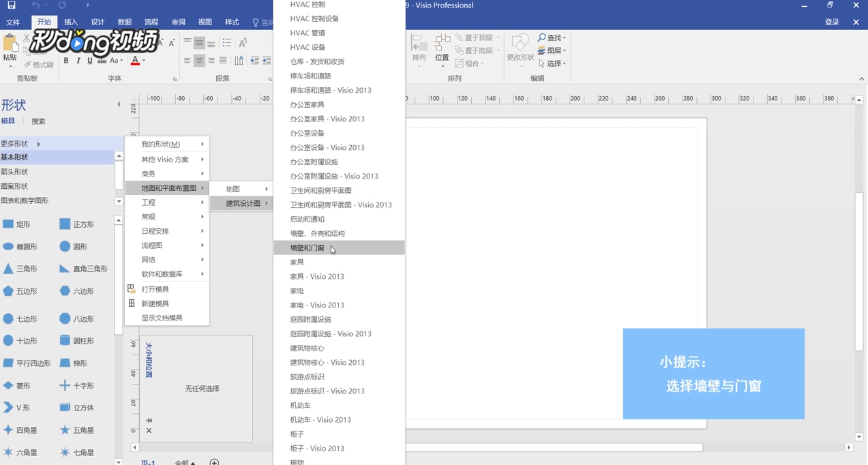
Task: Click the text direction icon
Action: click(x=239, y=61)
